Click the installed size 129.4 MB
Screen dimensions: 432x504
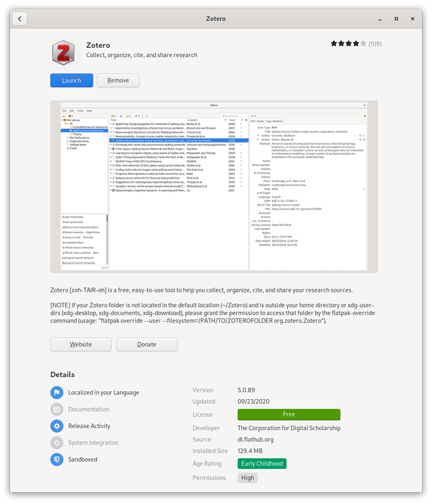tap(250, 451)
